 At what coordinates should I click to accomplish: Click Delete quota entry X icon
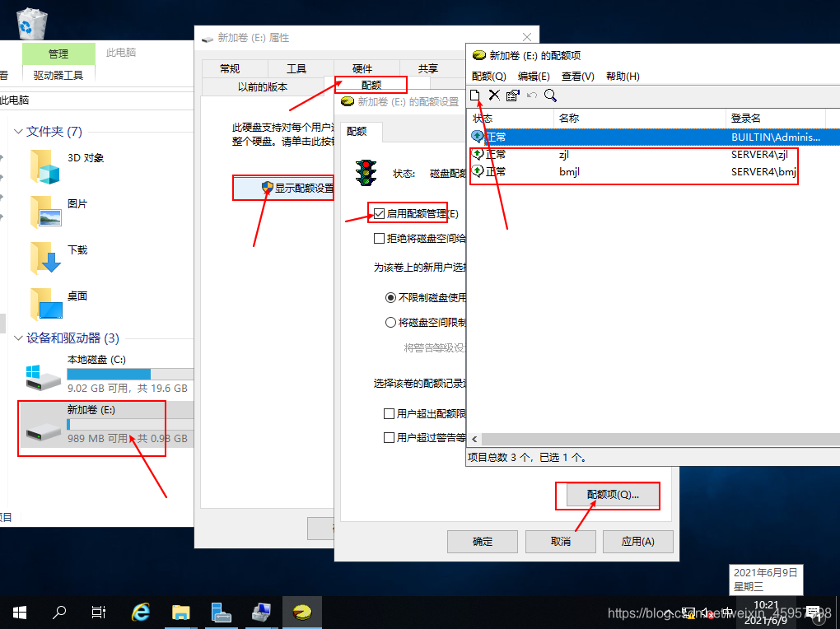(x=494, y=96)
